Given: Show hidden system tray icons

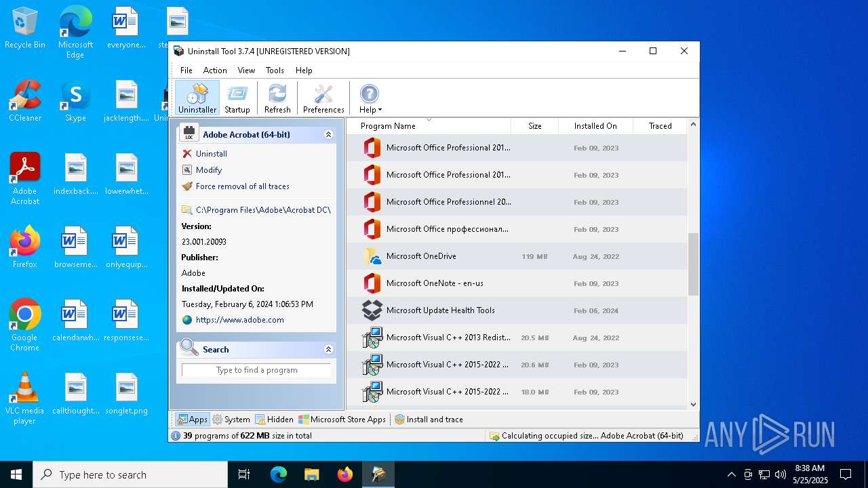Looking at the screenshot, I should (x=731, y=474).
